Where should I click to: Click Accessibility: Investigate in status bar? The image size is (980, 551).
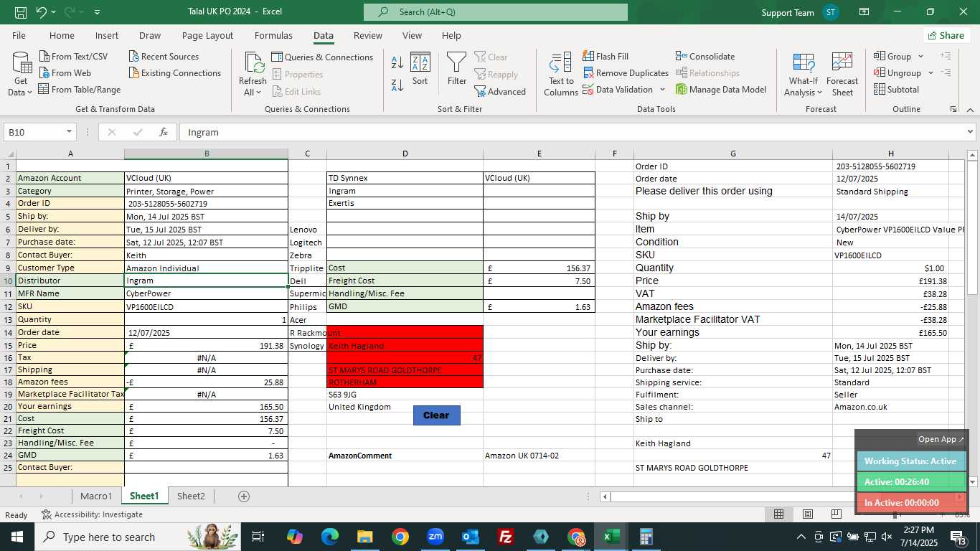tap(92, 514)
